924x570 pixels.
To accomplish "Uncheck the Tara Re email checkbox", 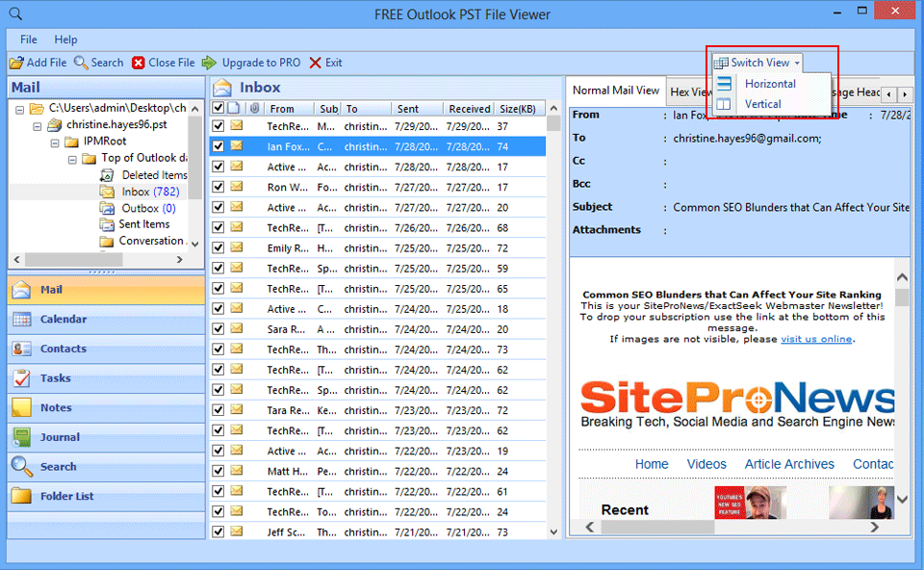I will coord(218,409).
